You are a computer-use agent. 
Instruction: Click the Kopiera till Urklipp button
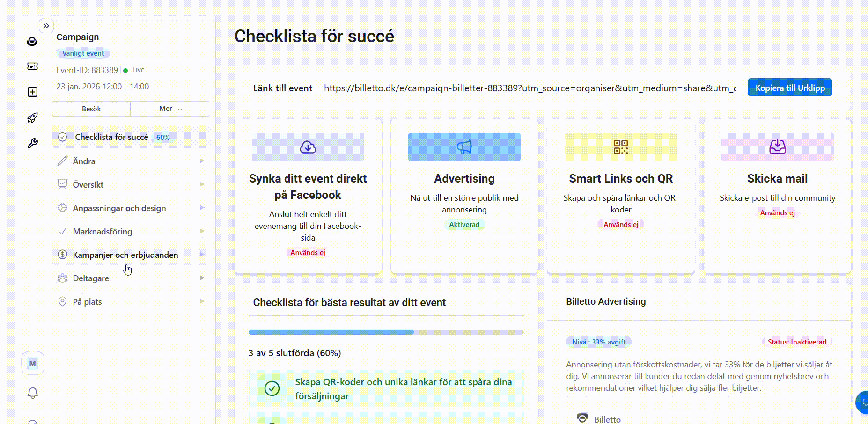click(x=789, y=88)
